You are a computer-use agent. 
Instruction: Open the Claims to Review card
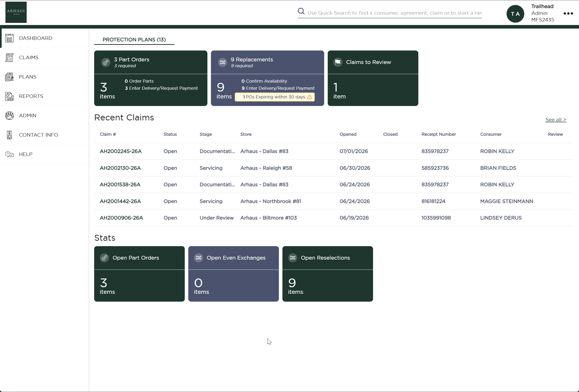coord(373,78)
